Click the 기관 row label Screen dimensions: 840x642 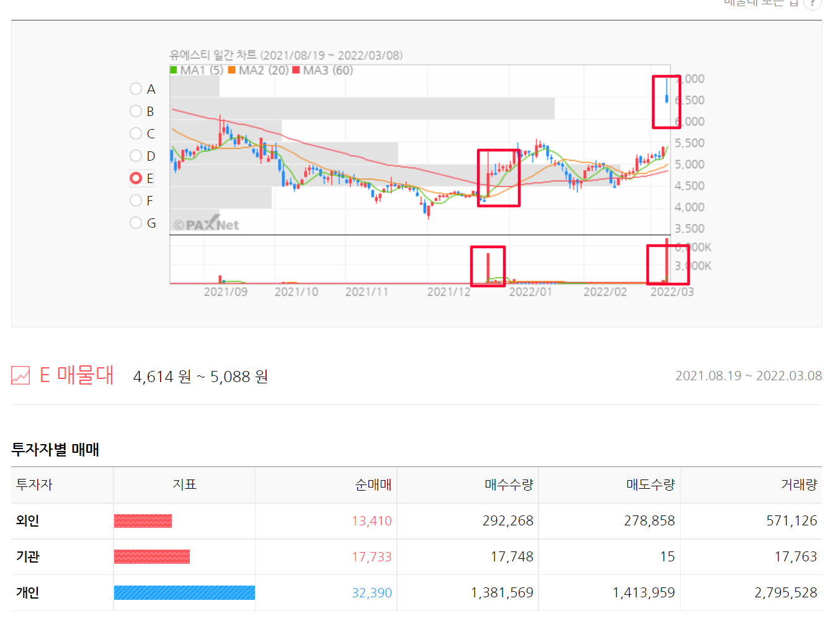(27, 556)
